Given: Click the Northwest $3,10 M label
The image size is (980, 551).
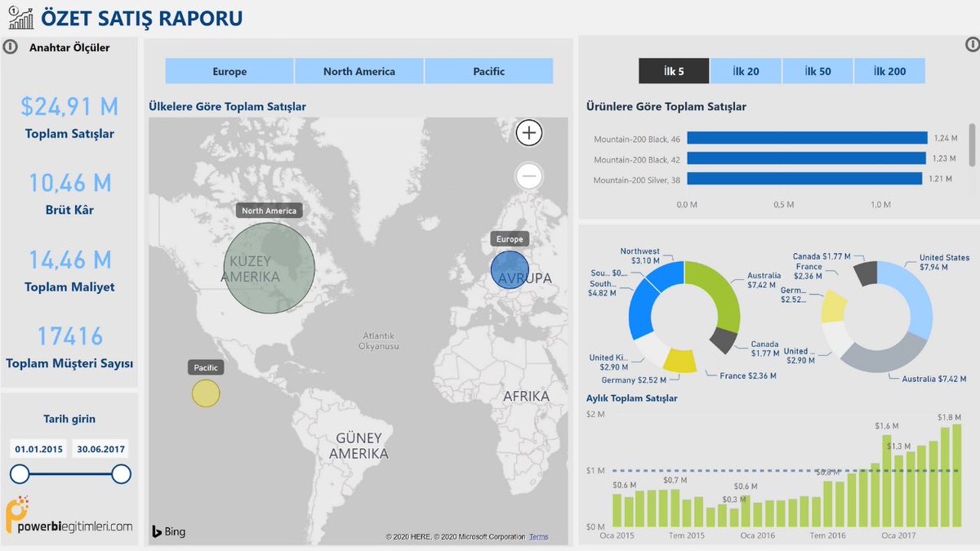Looking at the screenshot, I should click(x=639, y=256).
